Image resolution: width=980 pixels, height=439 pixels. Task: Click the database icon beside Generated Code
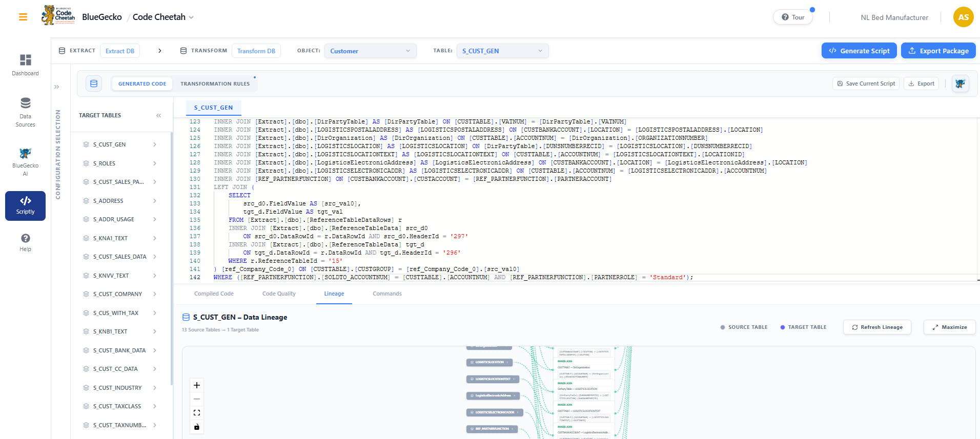(x=94, y=83)
